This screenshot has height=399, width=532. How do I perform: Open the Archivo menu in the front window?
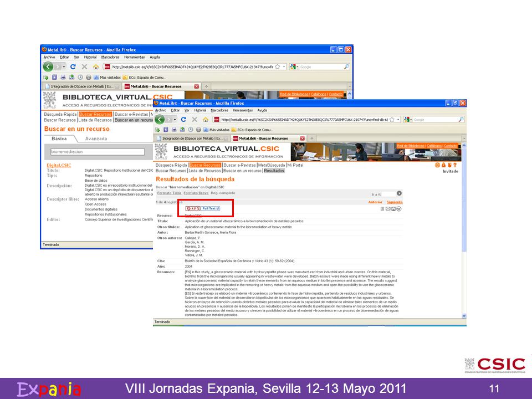click(161, 110)
